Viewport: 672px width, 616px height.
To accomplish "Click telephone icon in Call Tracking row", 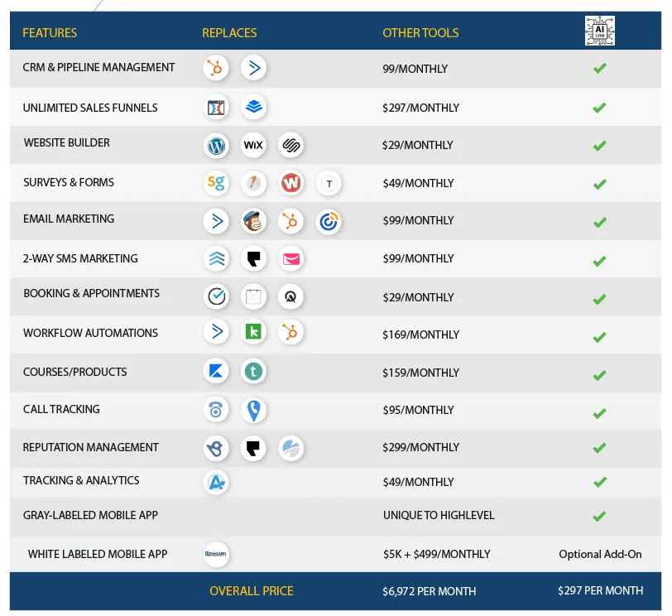I will tap(215, 410).
